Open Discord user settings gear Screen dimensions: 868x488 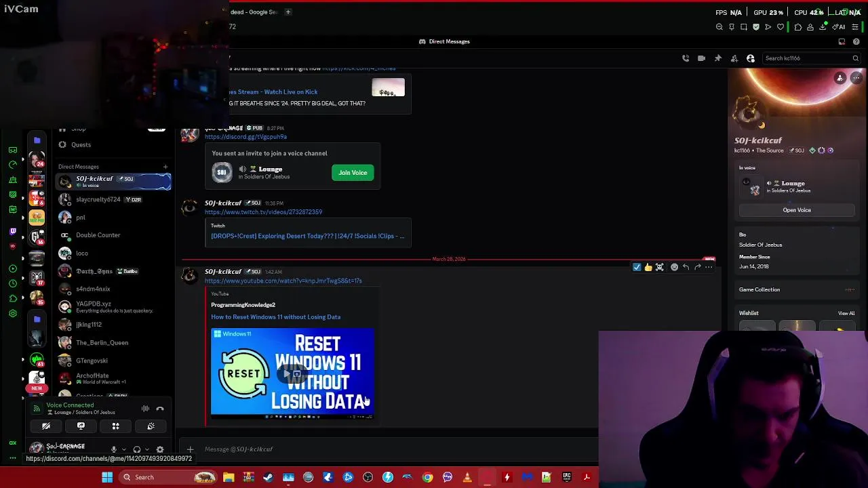click(x=160, y=449)
